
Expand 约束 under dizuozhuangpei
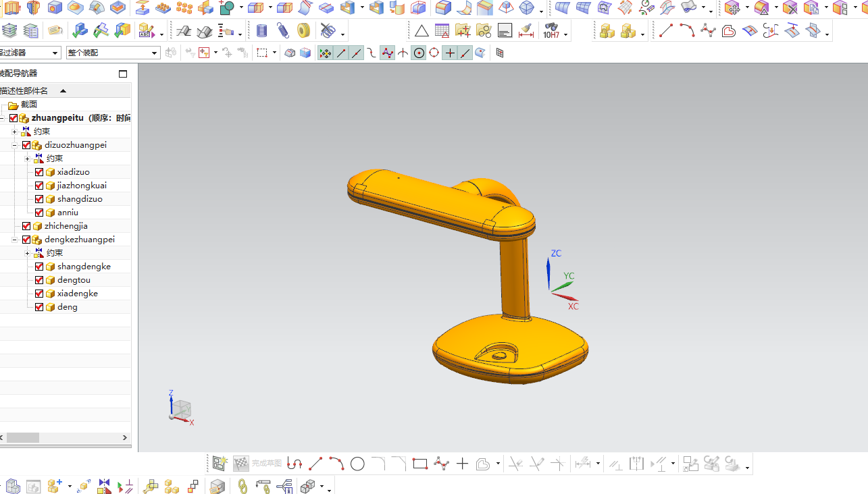[x=27, y=159]
